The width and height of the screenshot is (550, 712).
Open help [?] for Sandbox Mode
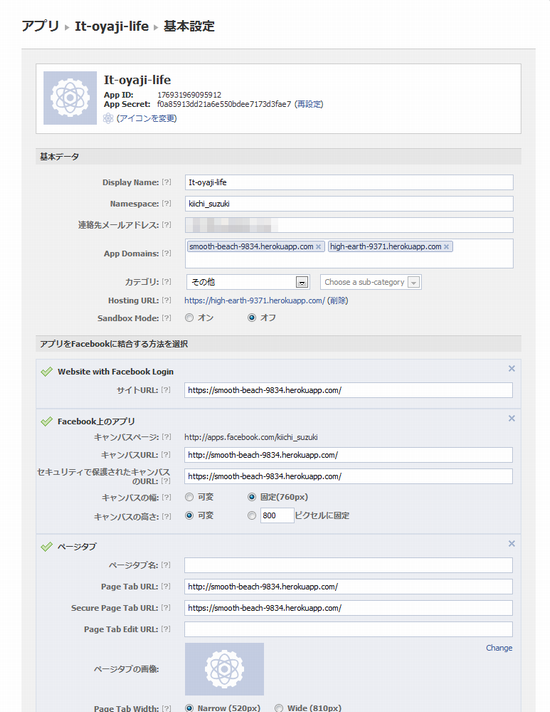pos(167,318)
